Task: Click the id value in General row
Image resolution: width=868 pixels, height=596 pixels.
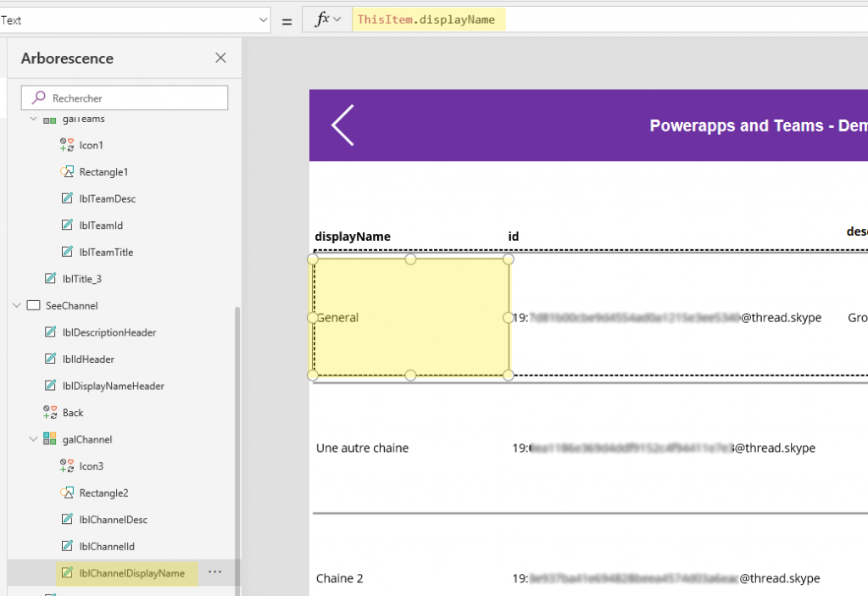Action: [666, 317]
